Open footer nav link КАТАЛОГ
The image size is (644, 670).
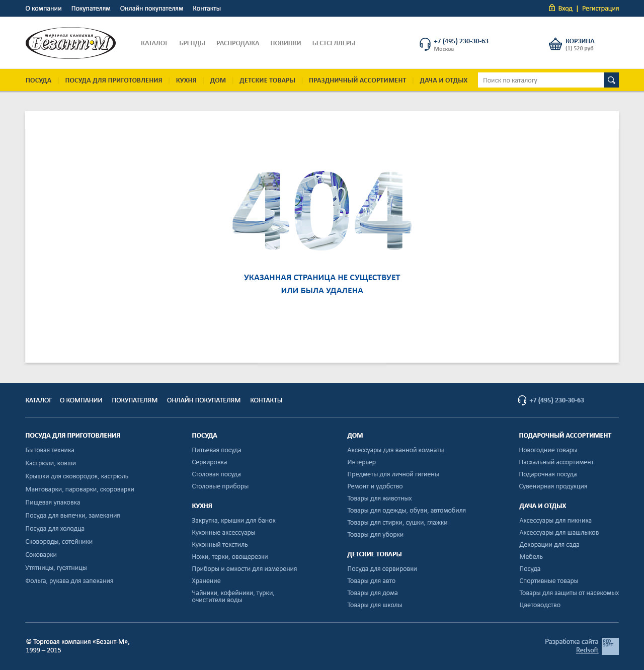[39, 400]
